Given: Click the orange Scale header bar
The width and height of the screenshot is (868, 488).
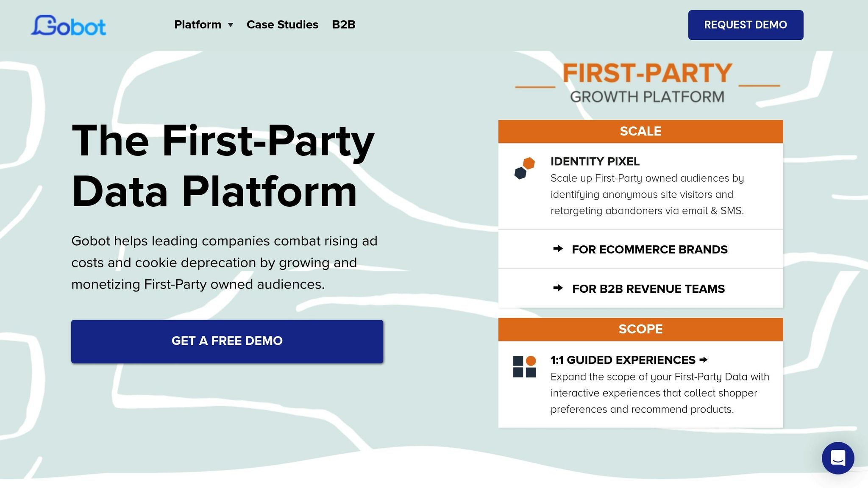Looking at the screenshot, I should (641, 131).
